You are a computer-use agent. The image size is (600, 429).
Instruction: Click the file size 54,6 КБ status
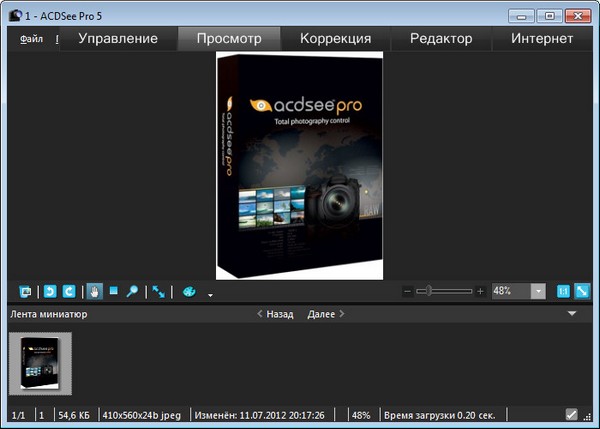74,415
